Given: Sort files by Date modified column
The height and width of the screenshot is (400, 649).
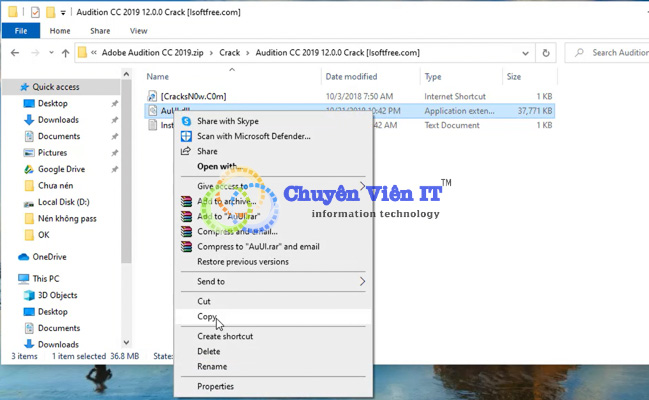Looking at the screenshot, I should (x=351, y=77).
